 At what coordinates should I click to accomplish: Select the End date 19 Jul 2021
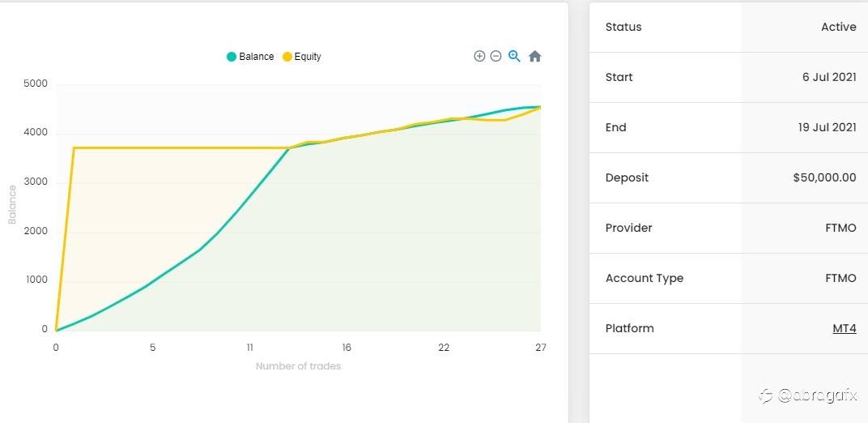pyautogui.click(x=827, y=127)
